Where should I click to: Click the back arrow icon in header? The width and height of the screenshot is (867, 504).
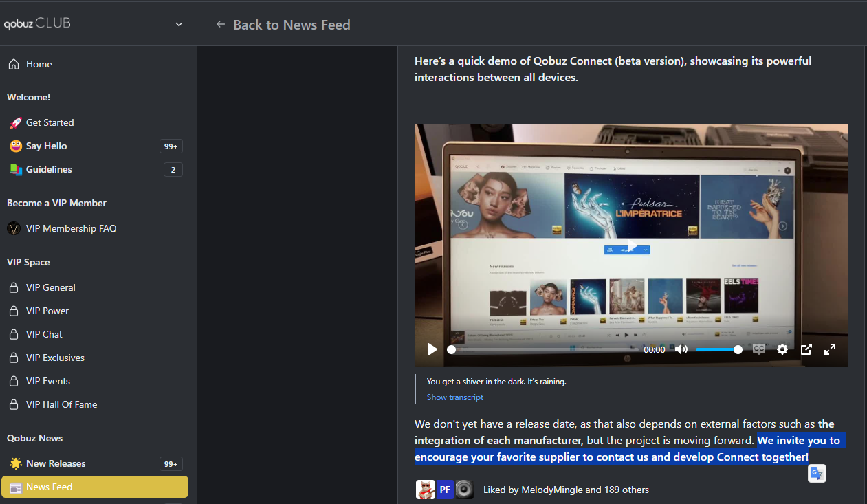click(221, 24)
